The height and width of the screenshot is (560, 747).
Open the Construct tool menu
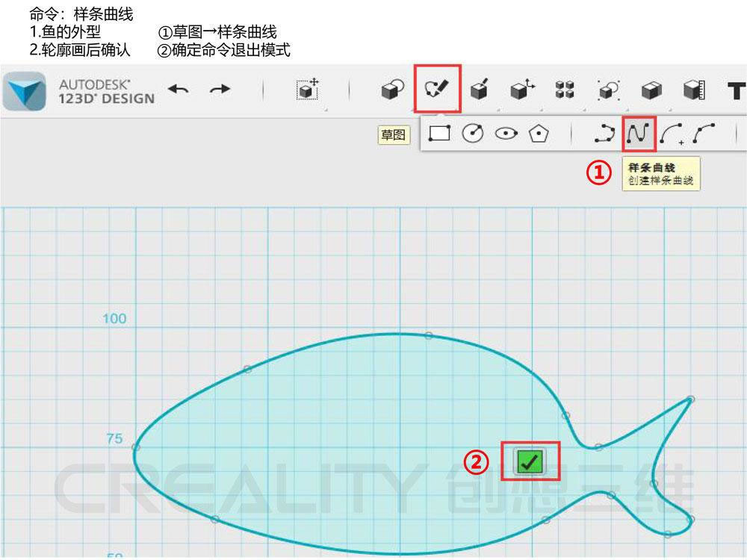pyautogui.click(x=479, y=90)
